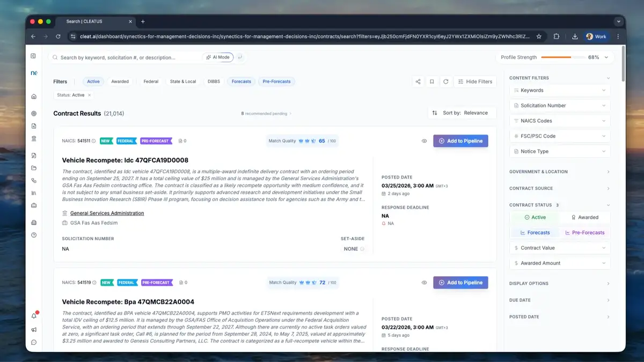Screen dimensions: 644x362
Task: Click the Hide Filters button
Action: click(x=475, y=82)
